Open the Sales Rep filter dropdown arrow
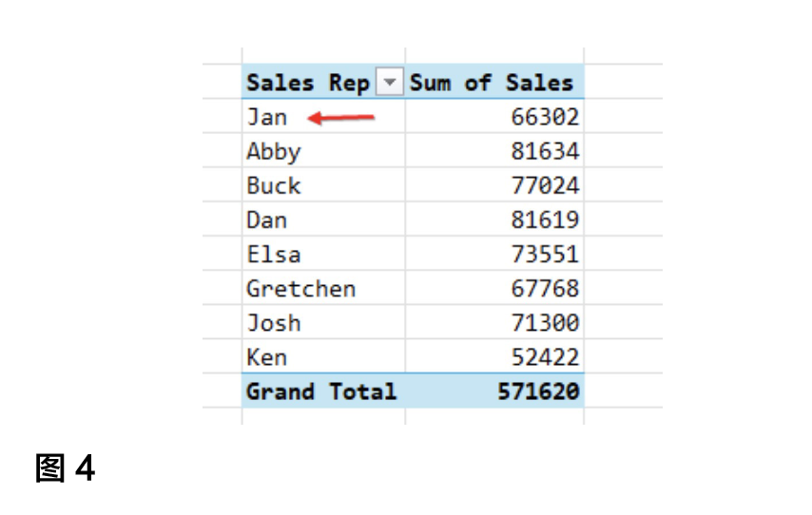Screen dimensions: 812x515 click(x=388, y=84)
